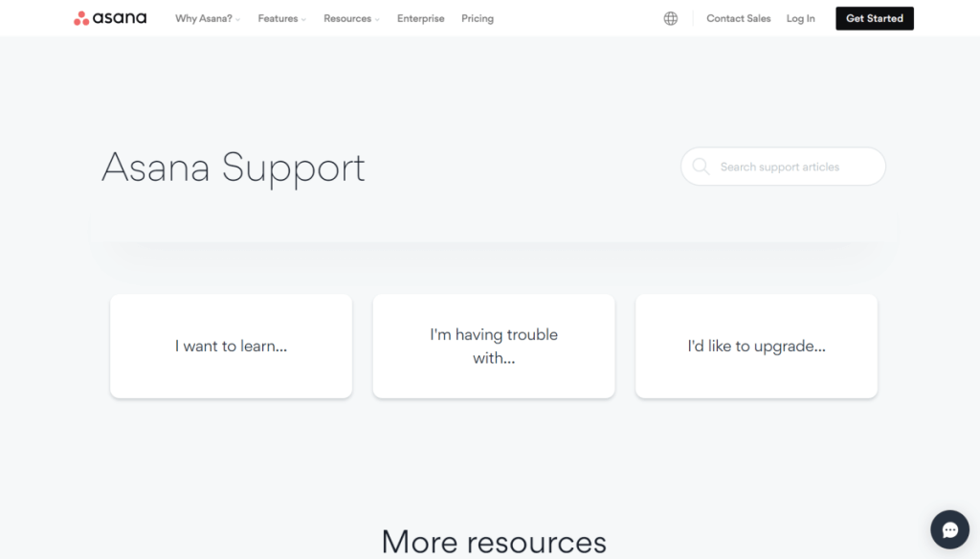
Task: Click the Why Asana? menu label
Action: click(x=202, y=17)
